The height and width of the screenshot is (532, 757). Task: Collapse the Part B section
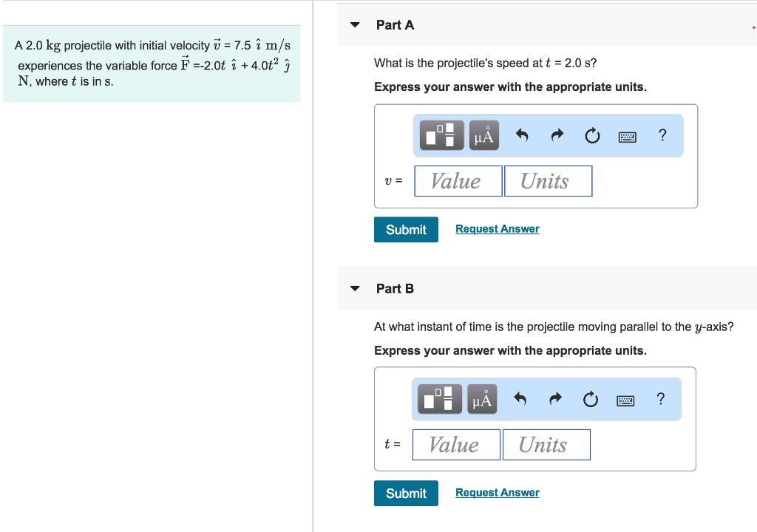point(354,288)
